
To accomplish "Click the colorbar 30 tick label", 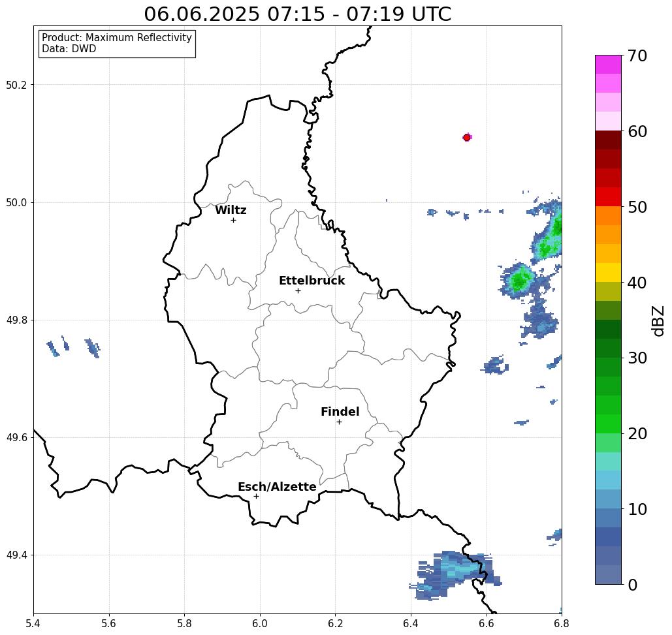I will coord(637,358).
